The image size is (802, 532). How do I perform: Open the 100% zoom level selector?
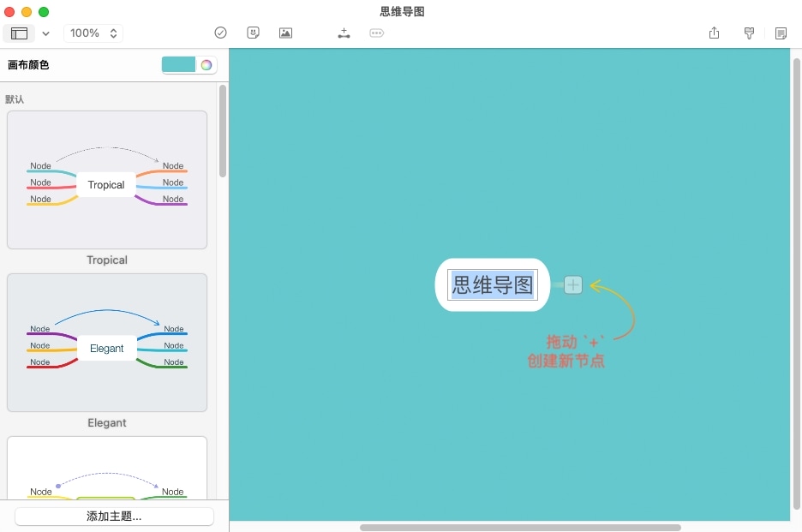tap(93, 33)
